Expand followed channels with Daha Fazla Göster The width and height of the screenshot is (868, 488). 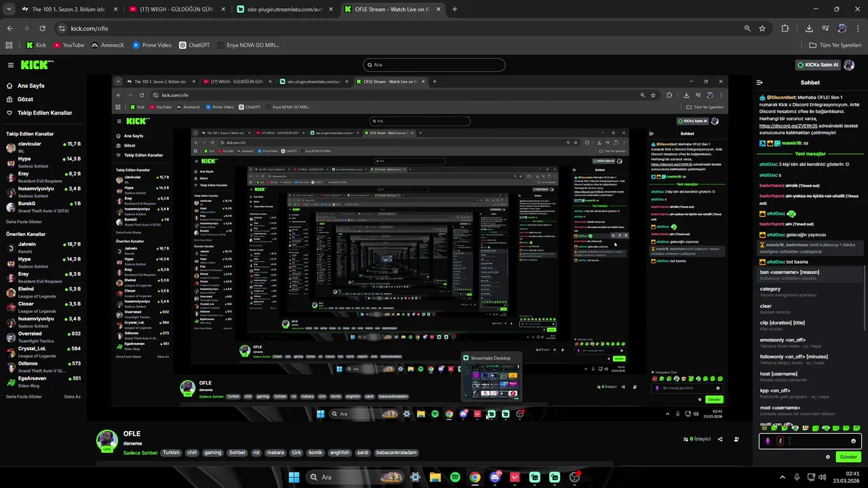tap(24, 222)
